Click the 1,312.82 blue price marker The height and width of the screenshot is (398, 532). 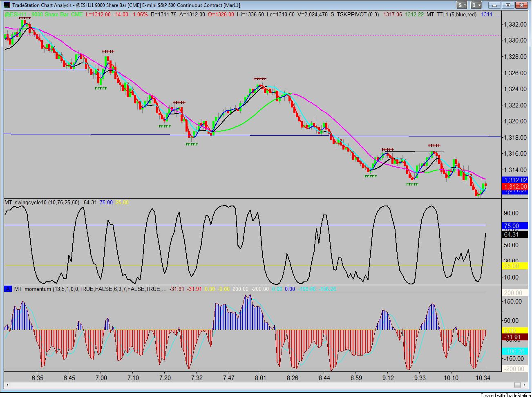coord(516,180)
